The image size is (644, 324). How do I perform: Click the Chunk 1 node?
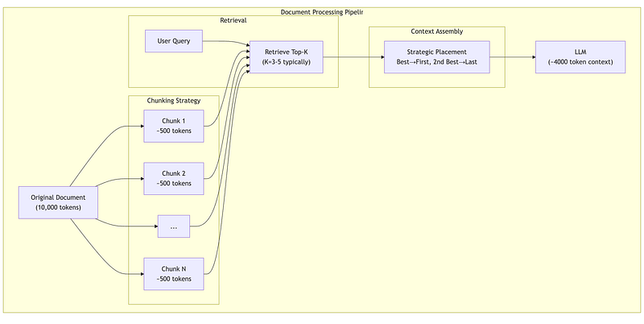174,126
